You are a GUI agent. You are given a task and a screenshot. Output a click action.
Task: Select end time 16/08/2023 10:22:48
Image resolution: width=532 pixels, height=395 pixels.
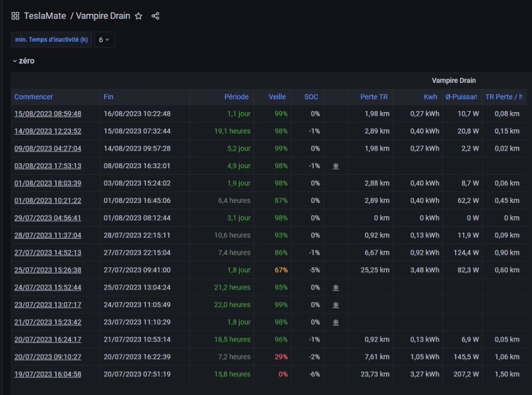(x=137, y=114)
